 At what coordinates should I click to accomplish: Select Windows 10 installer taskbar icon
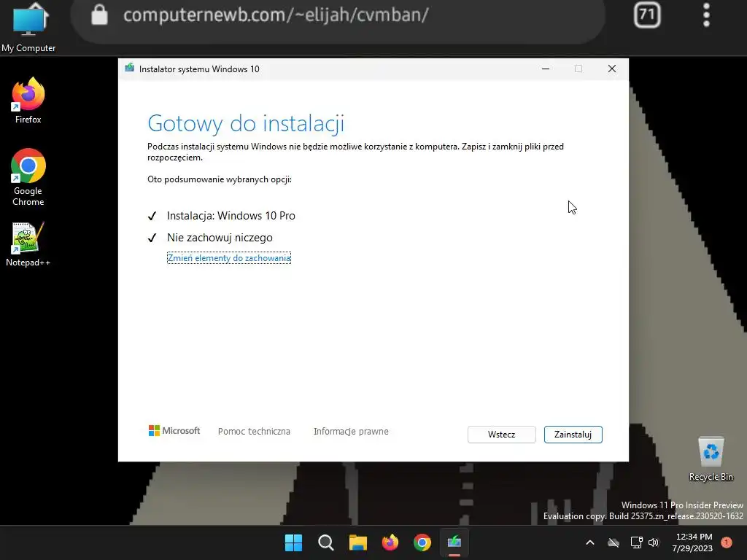(454, 542)
